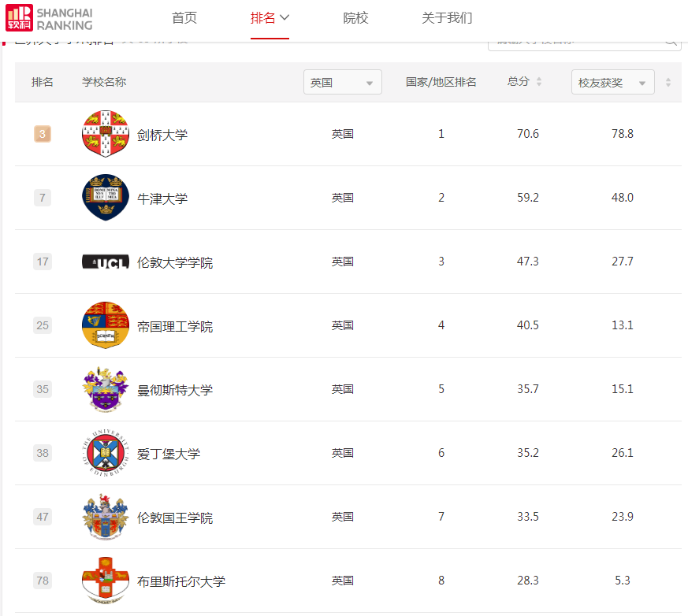
Task: Click the UCL logo
Action: tap(106, 262)
